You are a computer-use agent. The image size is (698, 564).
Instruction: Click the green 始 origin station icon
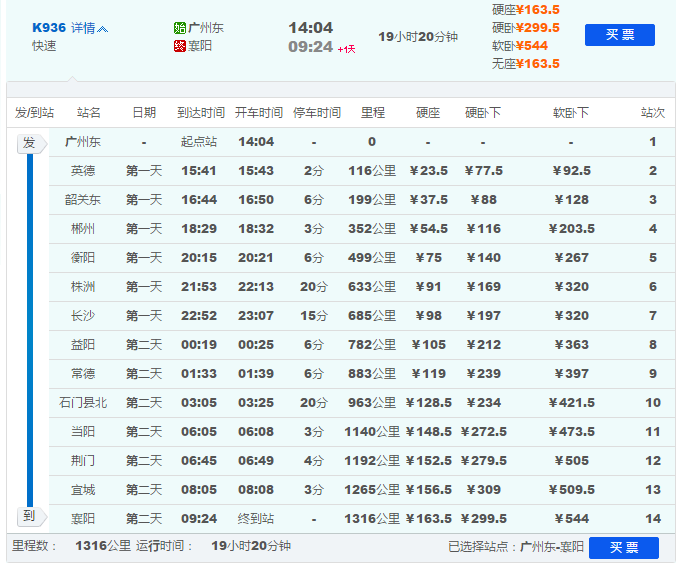tap(179, 28)
